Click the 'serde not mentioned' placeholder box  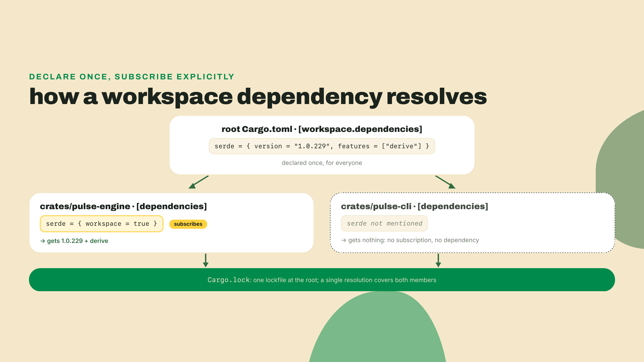[384, 223]
